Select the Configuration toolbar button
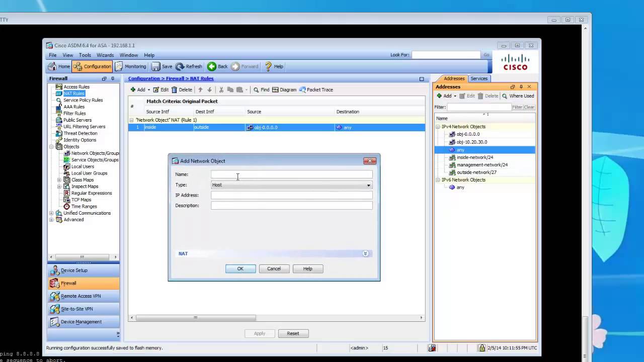Screen dimensions: 644x362 (x=92, y=66)
